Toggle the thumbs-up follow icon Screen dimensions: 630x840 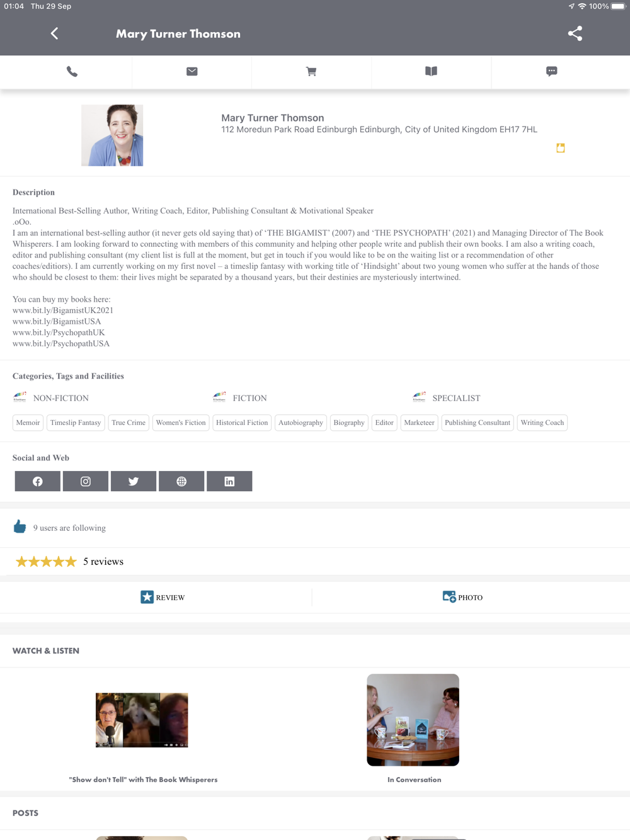tap(20, 527)
